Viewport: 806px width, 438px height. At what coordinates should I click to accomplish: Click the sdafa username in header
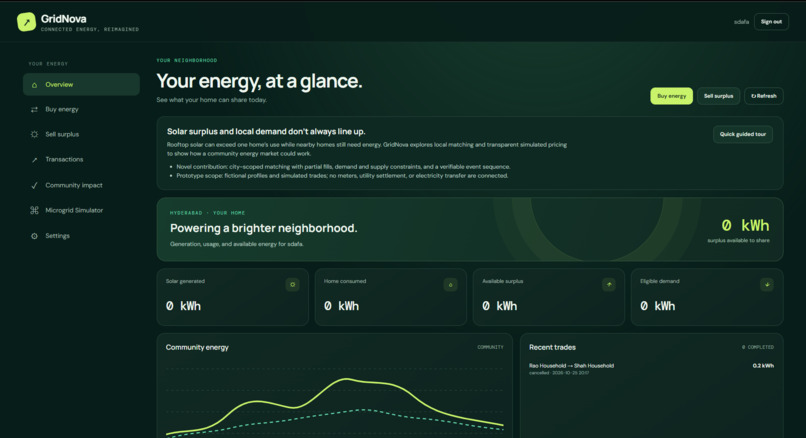[x=741, y=22]
